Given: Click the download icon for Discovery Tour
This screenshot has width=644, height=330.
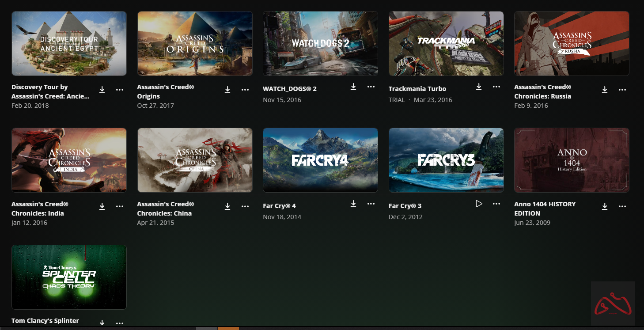Looking at the screenshot, I should pyautogui.click(x=102, y=89).
